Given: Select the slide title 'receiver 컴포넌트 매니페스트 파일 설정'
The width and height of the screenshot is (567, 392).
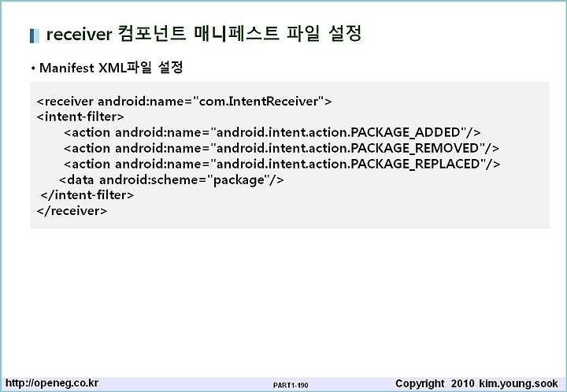Looking at the screenshot, I should click(x=204, y=34).
